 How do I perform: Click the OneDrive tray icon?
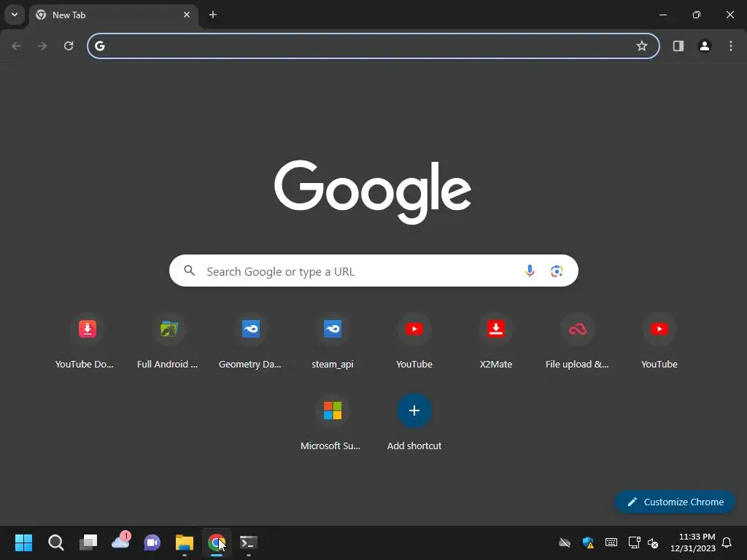(x=565, y=542)
